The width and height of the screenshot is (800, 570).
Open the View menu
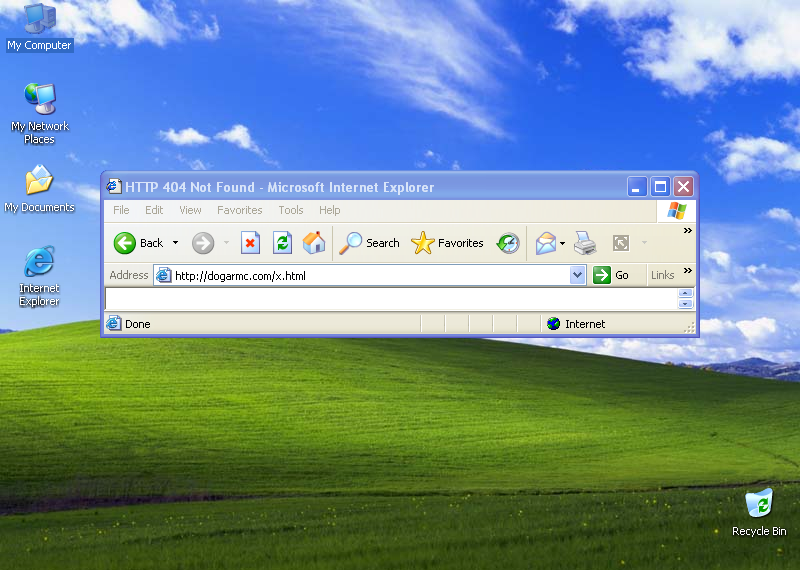[190, 210]
